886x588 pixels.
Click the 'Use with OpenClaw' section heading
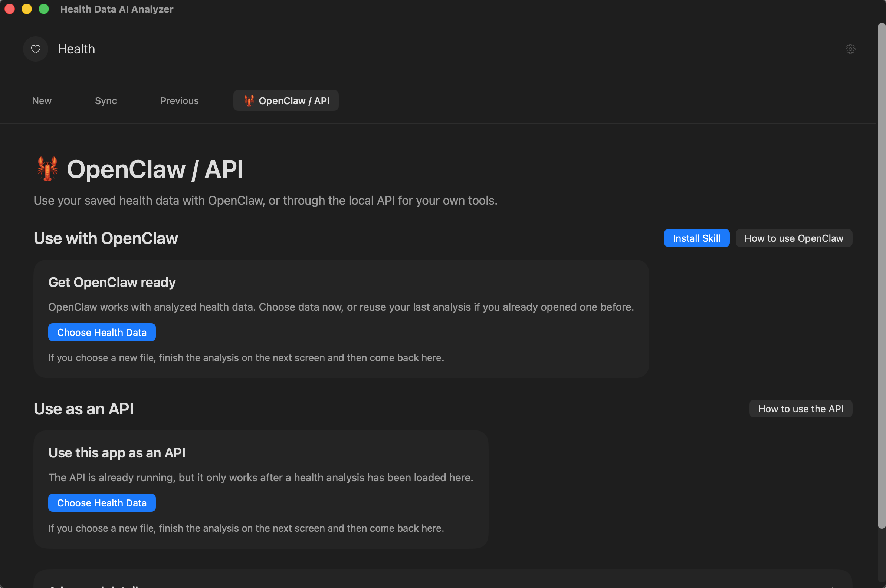click(x=106, y=238)
